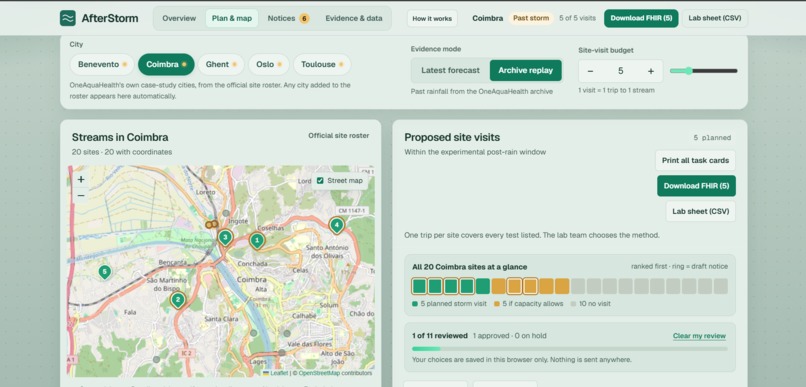Open map marker number 2

click(x=178, y=300)
